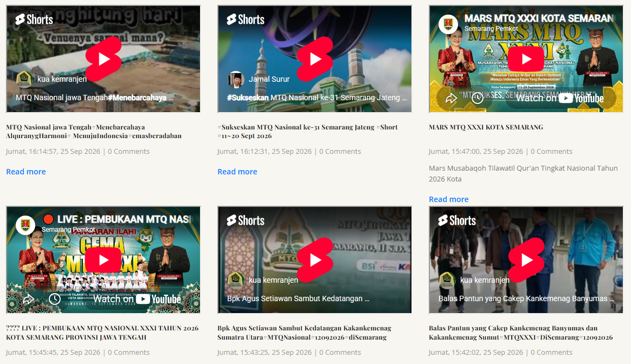
Task: View comments on the 15:45:45 post
Action: click(129, 352)
